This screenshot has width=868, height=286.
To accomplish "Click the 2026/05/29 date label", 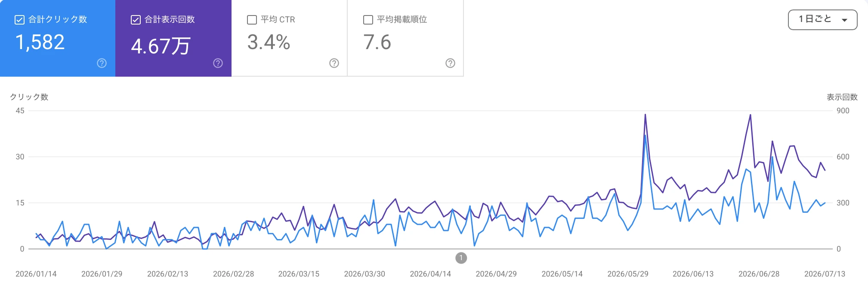I will coord(628,274).
